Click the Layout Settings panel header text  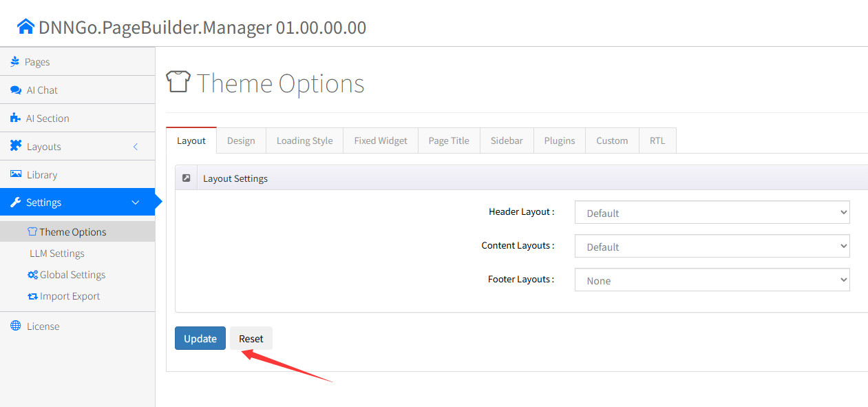point(235,178)
